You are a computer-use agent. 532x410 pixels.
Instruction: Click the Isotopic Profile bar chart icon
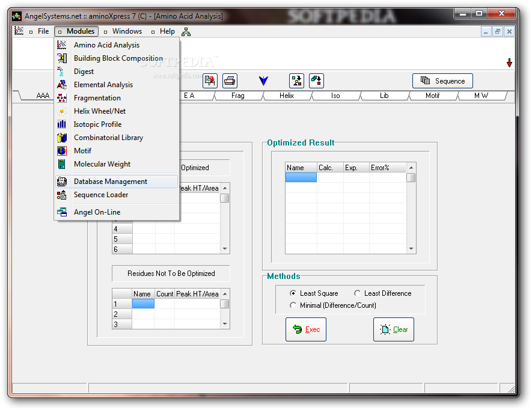(62, 124)
